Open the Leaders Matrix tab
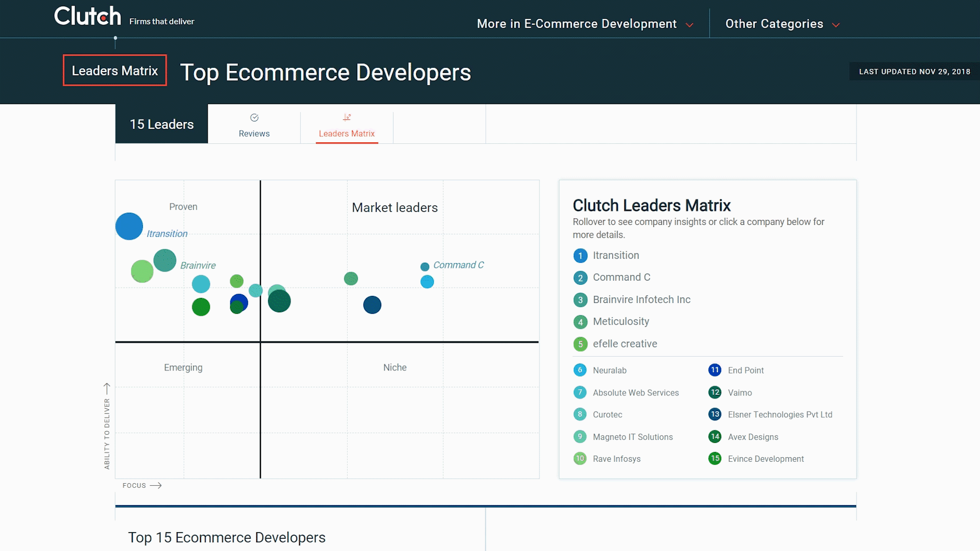 pyautogui.click(x=347, y=126)
